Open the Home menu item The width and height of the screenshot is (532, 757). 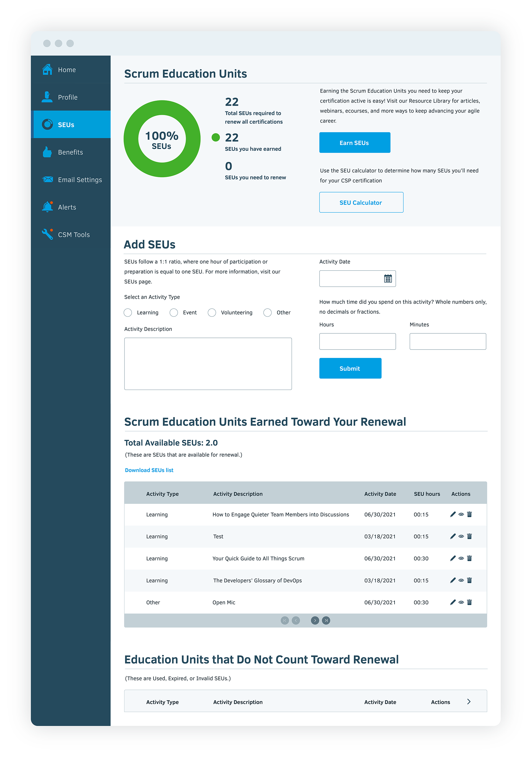pyautogui.click(x=71, y=70)
